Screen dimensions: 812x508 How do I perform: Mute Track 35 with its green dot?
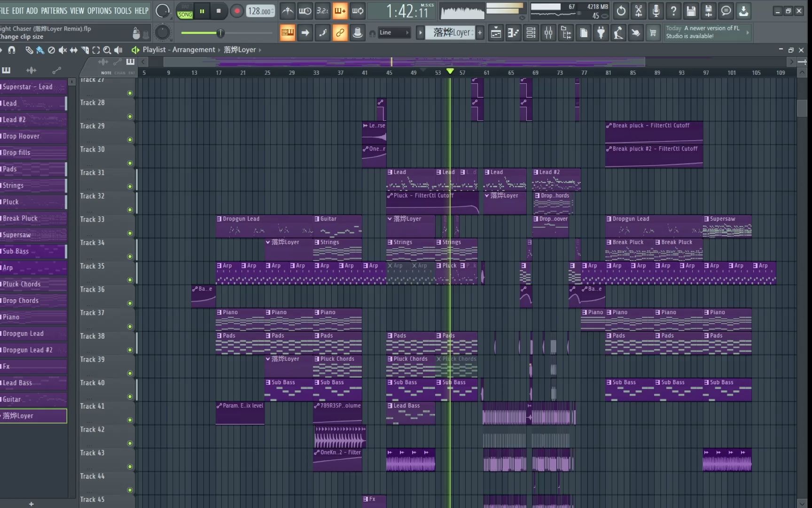pos(130,280)
